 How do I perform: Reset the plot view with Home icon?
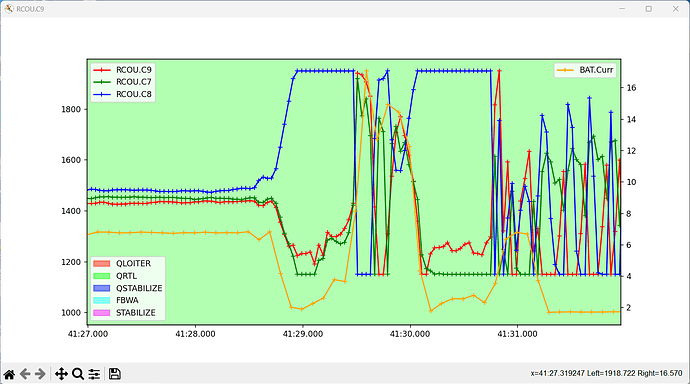tap(9, 374)
